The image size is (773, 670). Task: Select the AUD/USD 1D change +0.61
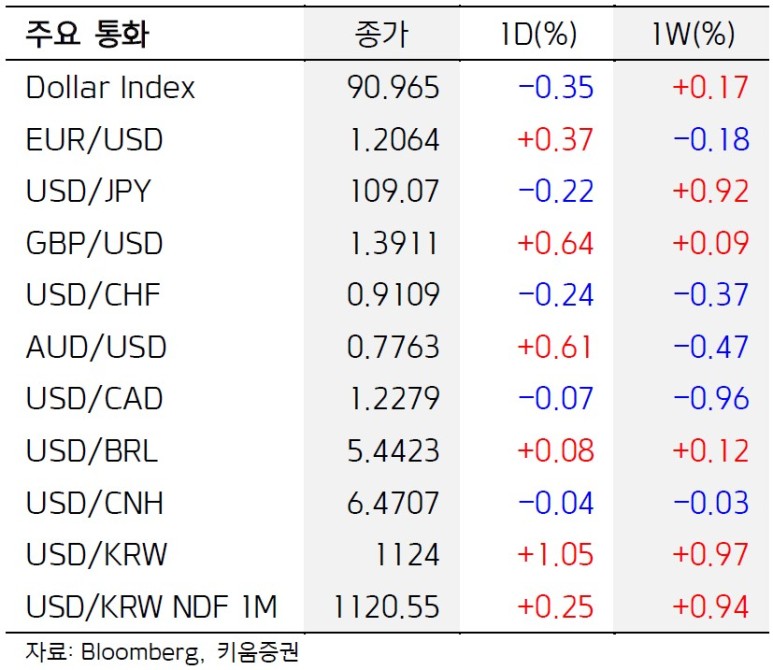(x=555, y=347)
